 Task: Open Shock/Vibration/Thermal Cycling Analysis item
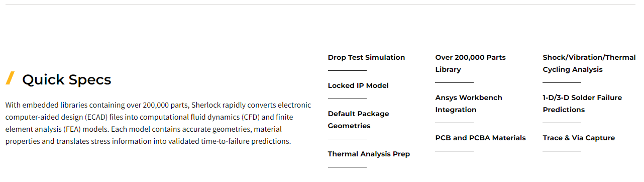pos(589,63)
